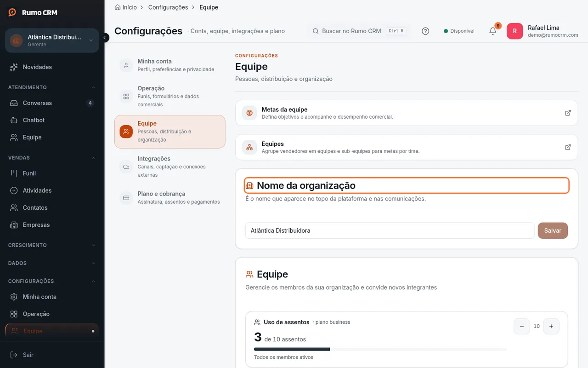Open external link for Equipes card

coord(568,147)
